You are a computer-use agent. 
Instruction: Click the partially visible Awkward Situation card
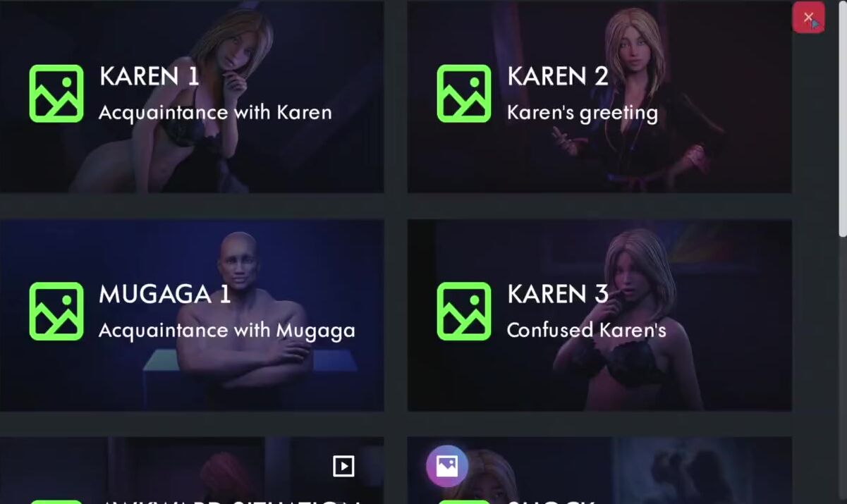pyautogui.click(x=192, y=471)
